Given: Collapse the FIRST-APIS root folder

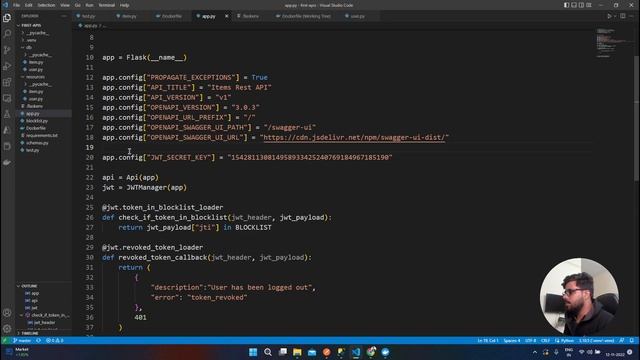Looking at the screenshot, I should click(x=31, y=25).
